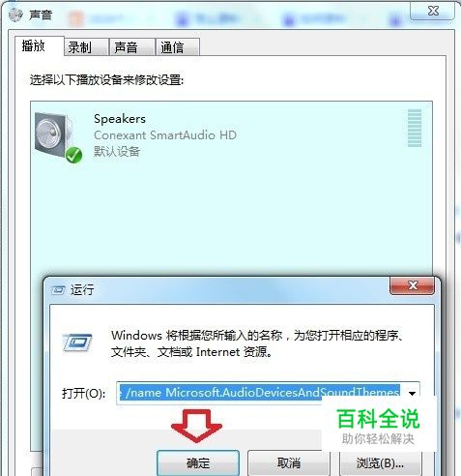This screenshot has height=476, width=461.
Task: Click the Speakers volume level meter
Action: pos(415,129)
